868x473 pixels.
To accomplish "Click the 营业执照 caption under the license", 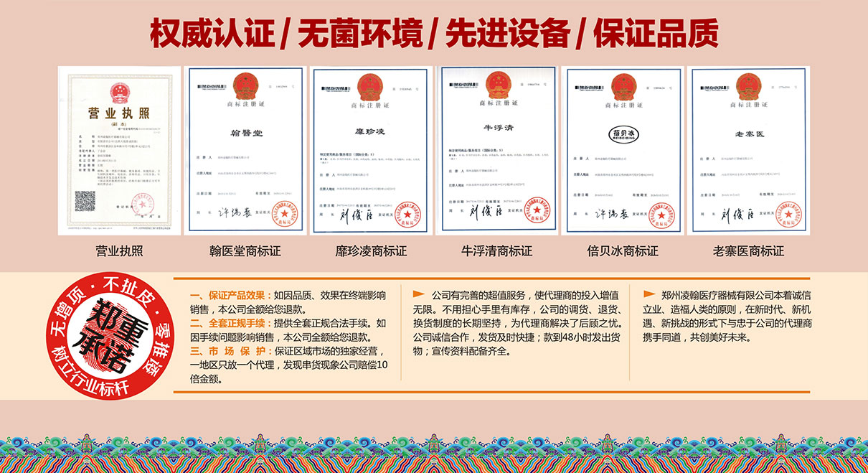I will (x=119, y=251).
